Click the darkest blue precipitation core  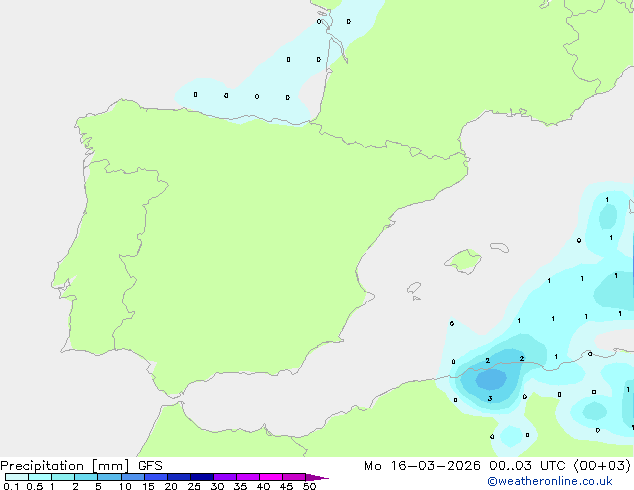490,379
